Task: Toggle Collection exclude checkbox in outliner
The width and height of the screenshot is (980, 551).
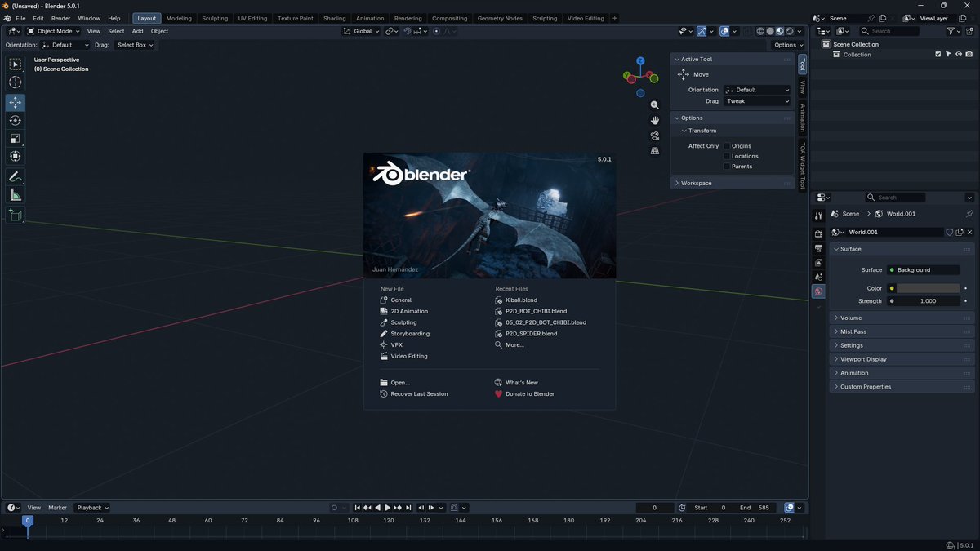Action: point(938,55)
